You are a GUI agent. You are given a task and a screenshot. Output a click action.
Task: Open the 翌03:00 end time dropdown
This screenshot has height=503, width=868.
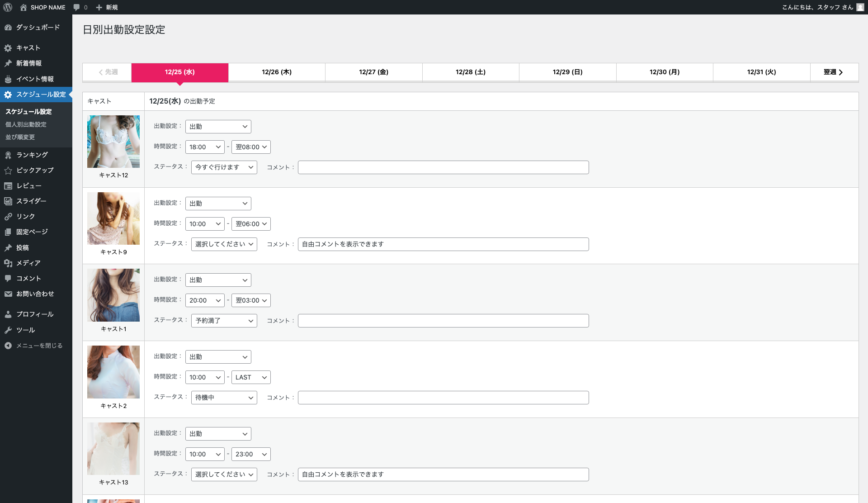(x=251, y=300)
